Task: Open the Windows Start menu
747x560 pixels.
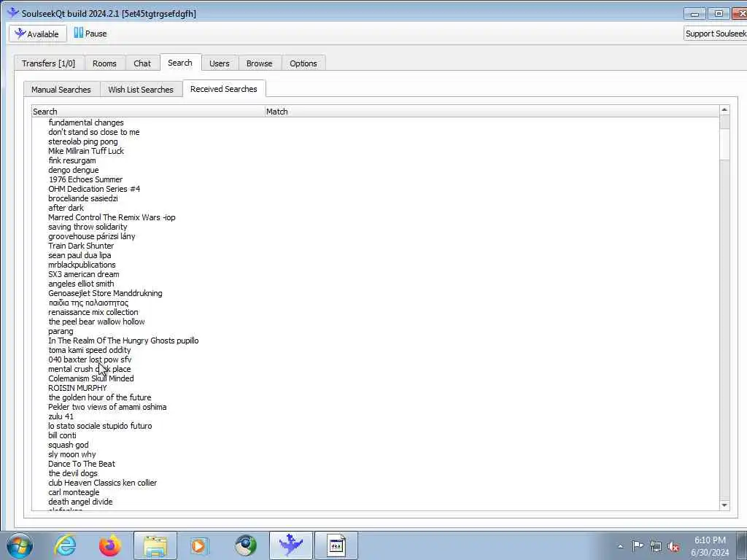Action: [x=20, y=545]
